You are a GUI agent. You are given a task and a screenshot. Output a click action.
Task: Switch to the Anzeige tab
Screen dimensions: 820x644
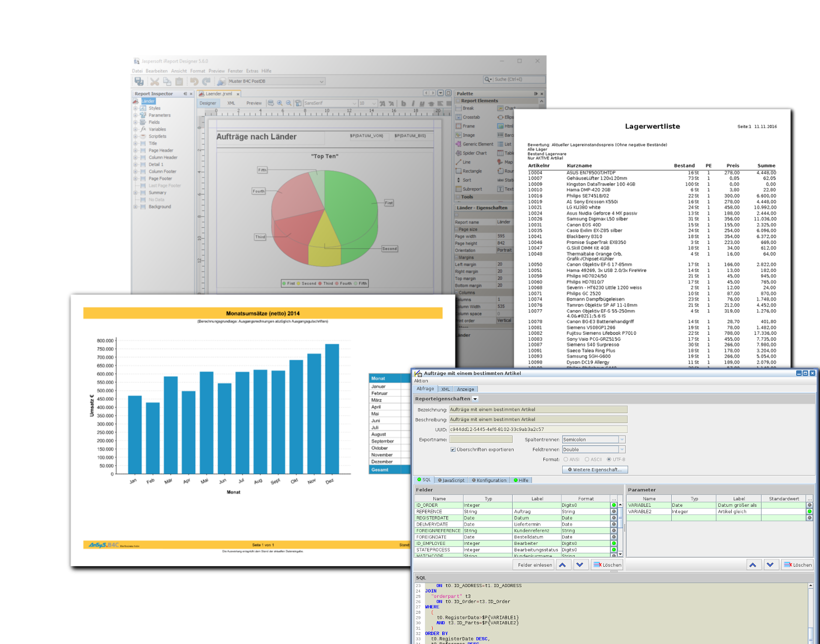pyautogui.click(x=465, y=389)
